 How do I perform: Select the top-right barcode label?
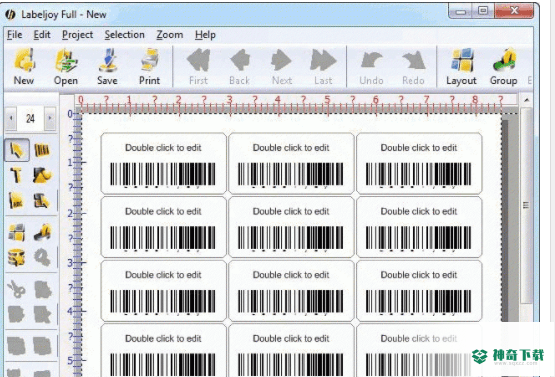(419, 163)
